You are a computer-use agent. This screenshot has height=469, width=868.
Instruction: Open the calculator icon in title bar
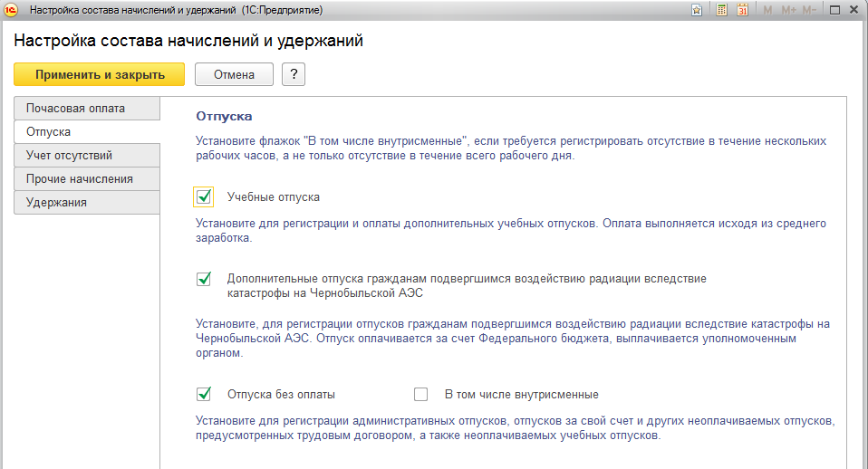click(721, 10)
